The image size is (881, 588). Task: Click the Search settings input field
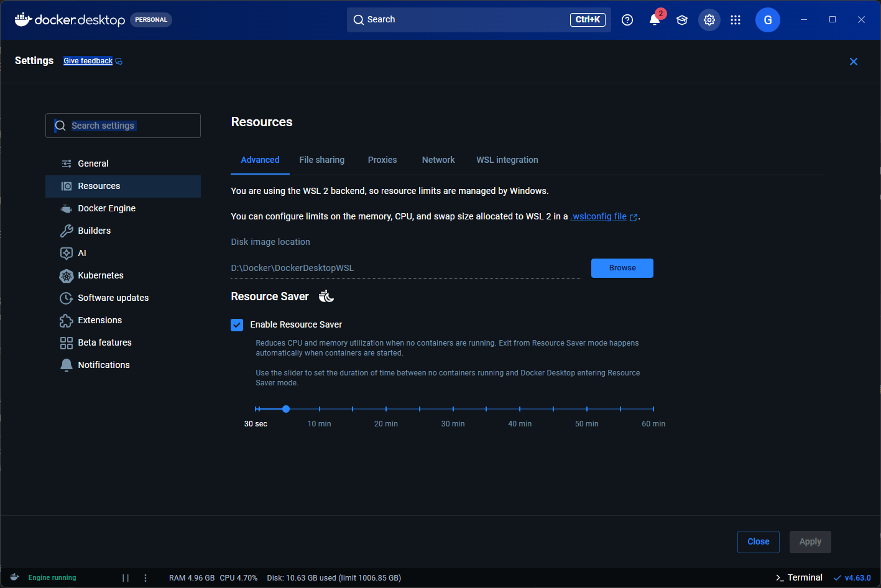pyautogui.click(x=123, y=126)
